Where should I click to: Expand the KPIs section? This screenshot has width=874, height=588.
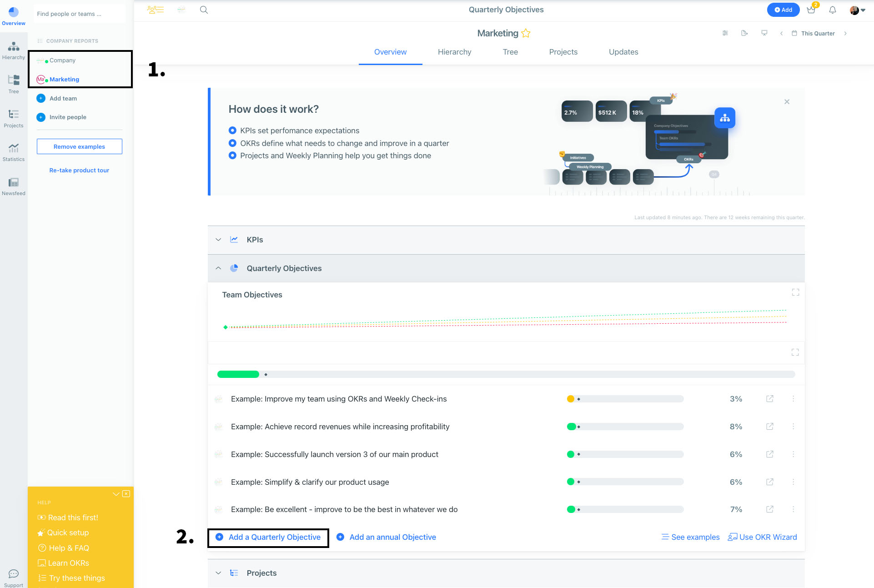point(218,240)
